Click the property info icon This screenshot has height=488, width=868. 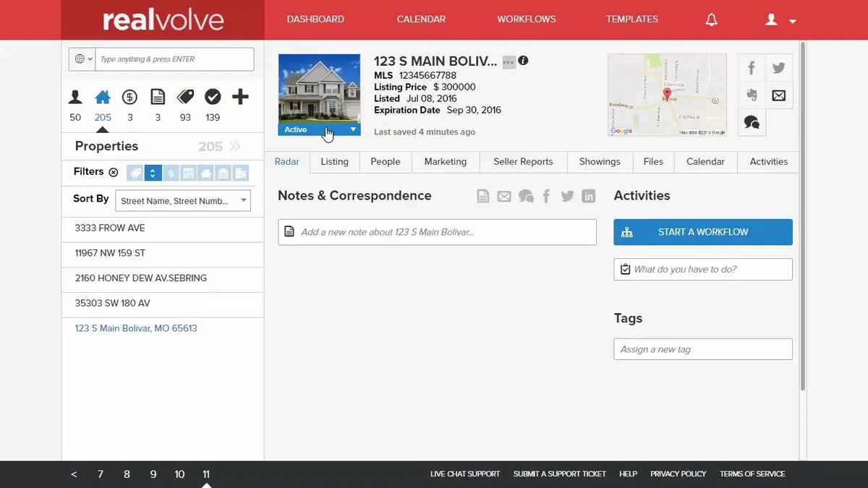523,61
